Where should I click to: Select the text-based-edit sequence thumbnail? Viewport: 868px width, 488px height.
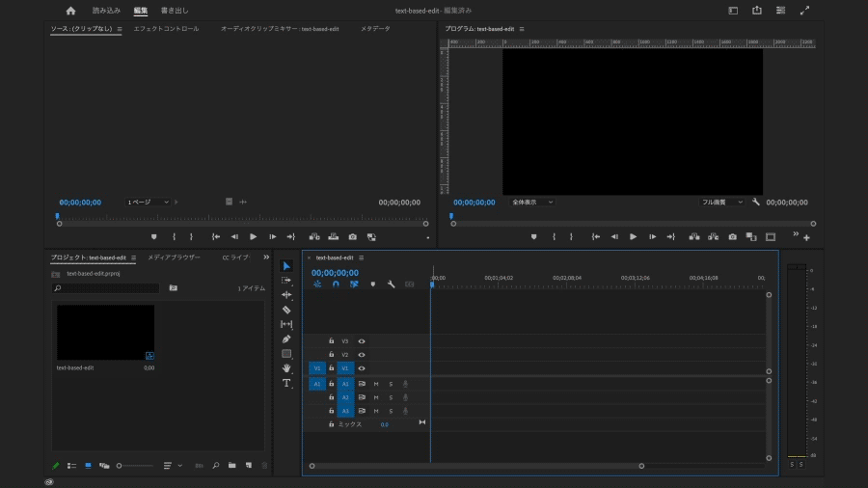pos(106,333)
